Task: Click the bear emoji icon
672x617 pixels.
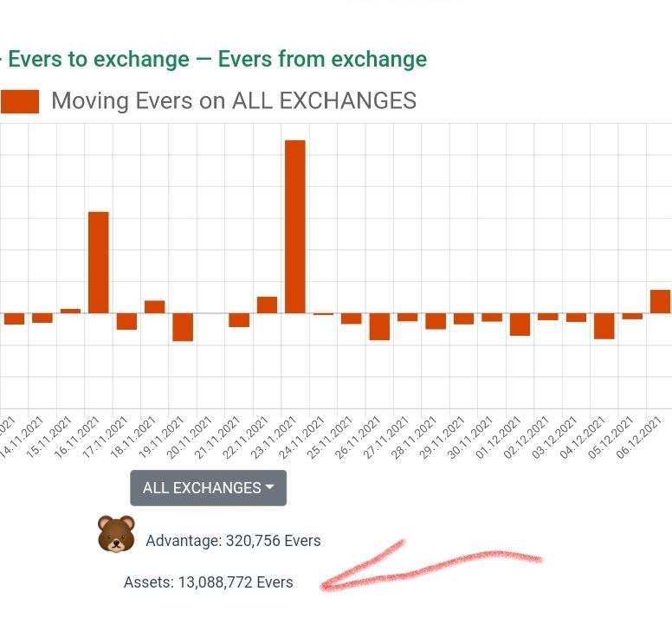Action: click(x=115, y=534)
